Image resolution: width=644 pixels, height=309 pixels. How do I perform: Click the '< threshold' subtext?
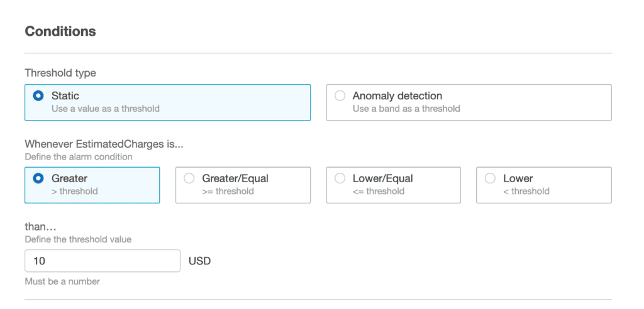[x=526, y=191]
